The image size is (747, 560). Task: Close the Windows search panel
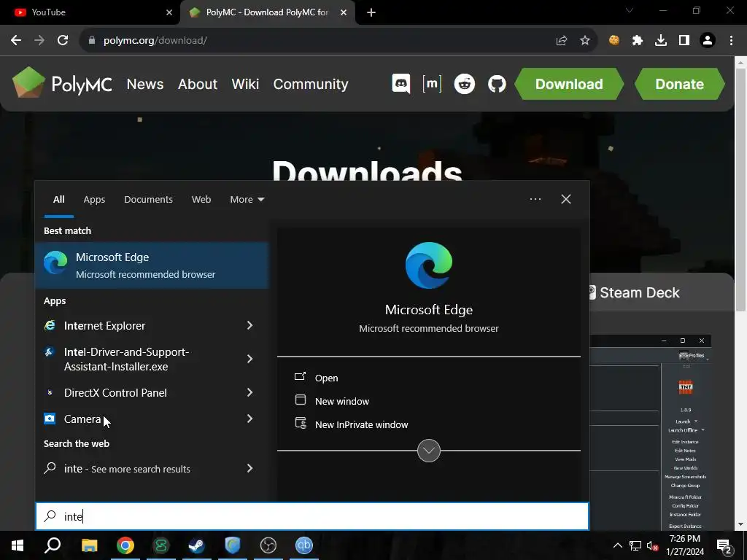pyautogui.click(x=566, y=199)
